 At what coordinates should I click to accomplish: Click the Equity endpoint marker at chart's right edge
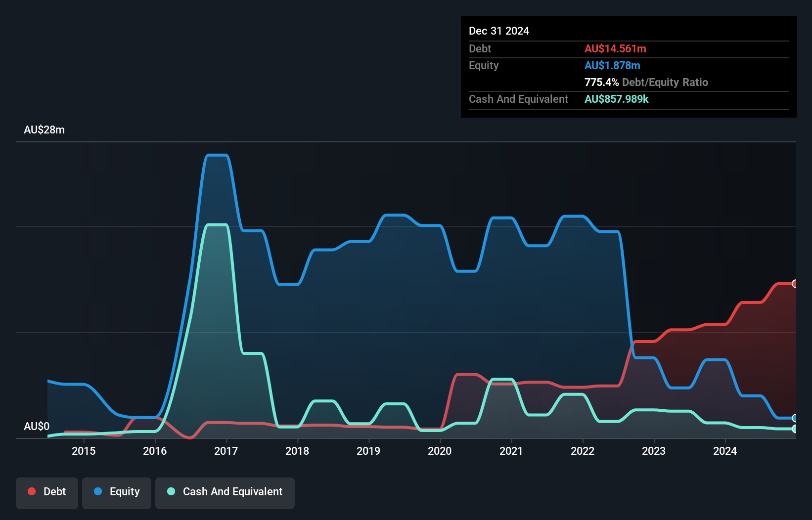(x=795, y=418)
